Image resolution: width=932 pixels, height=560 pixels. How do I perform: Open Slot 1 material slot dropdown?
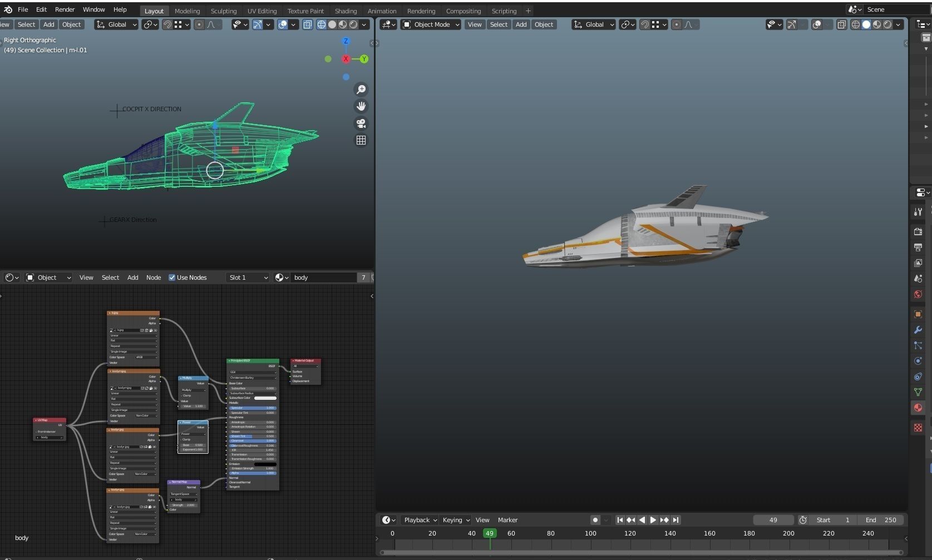click(248, 277)
